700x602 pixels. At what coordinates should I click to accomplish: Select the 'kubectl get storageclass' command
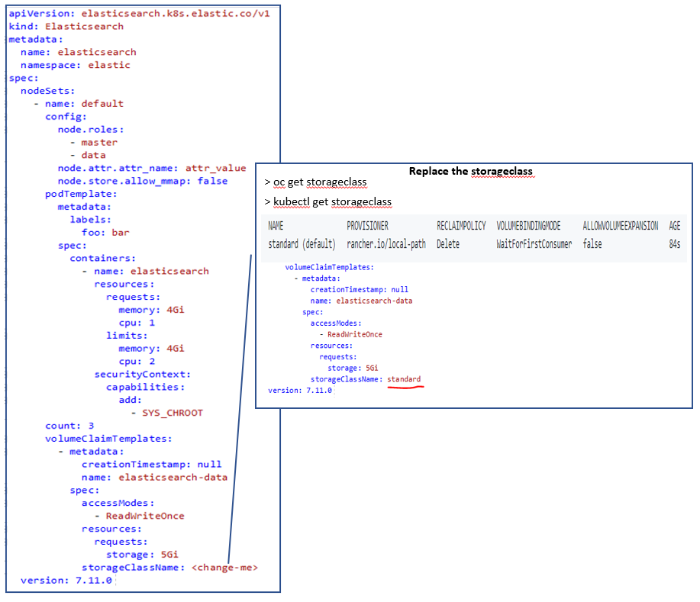point(332,201)
